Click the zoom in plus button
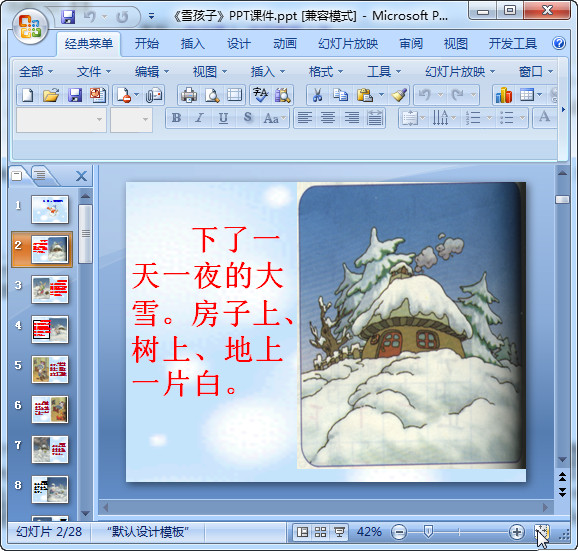Viewport: 578px width, 551px height. pyautogui.click(x=516, y=532)
